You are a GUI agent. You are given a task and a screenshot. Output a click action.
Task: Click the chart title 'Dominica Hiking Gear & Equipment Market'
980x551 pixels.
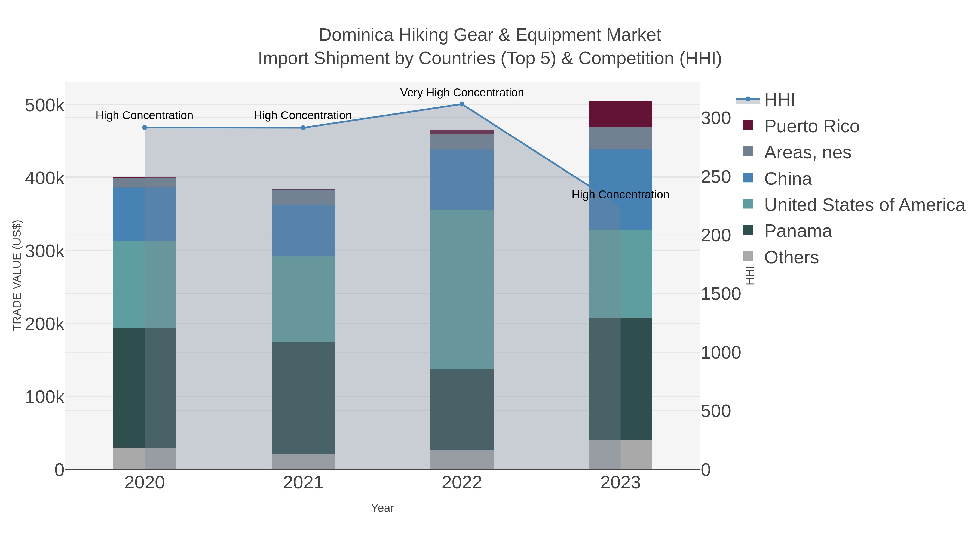coord(490,35)
